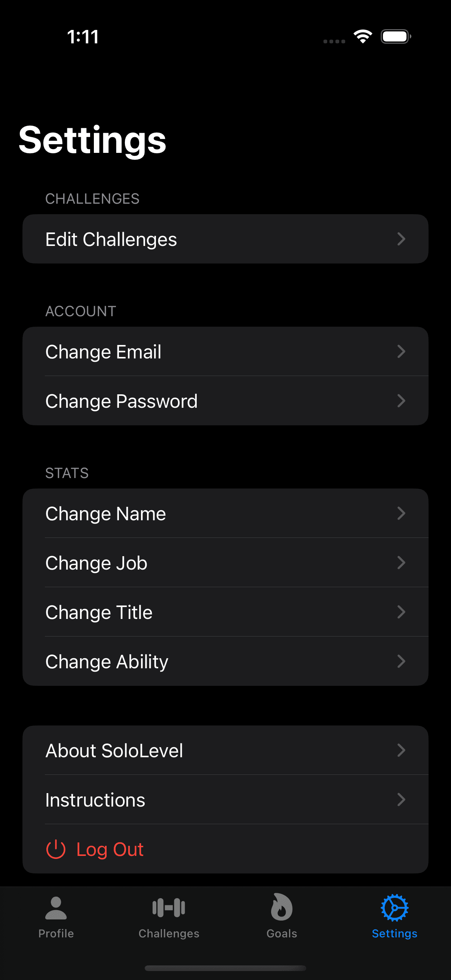Tap the Goals flame icon
The image size is (451, 980).
(282, 907)
